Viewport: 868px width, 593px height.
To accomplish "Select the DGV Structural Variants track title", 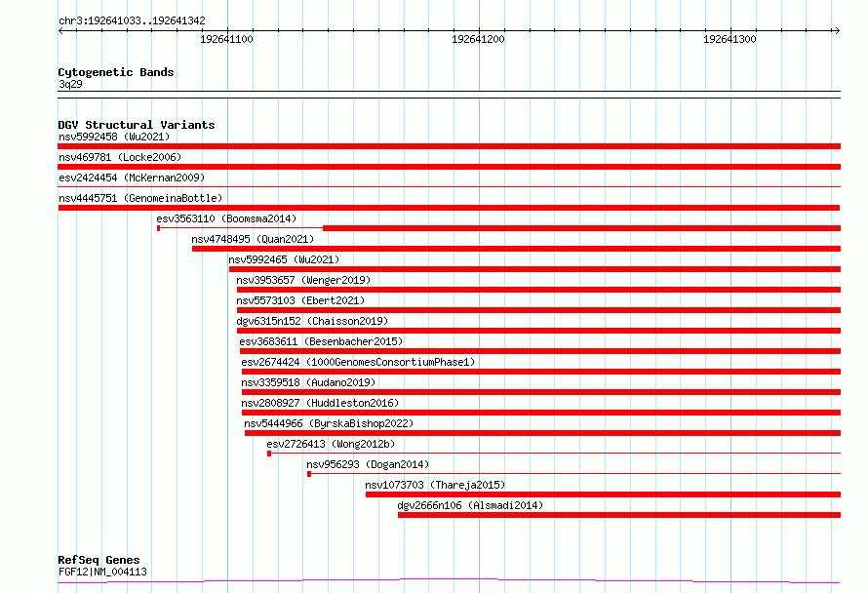I will pyautogui.click(x=137, y=125).
